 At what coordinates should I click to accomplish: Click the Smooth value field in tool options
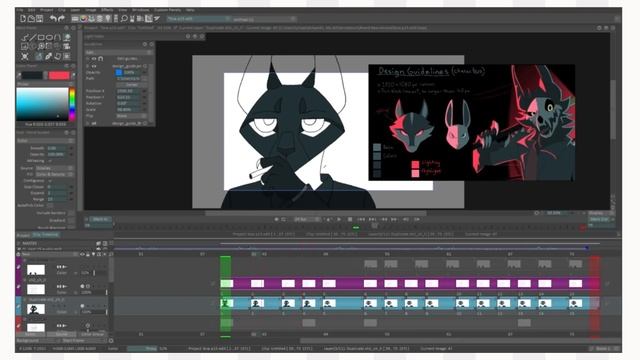pos(56,148)
